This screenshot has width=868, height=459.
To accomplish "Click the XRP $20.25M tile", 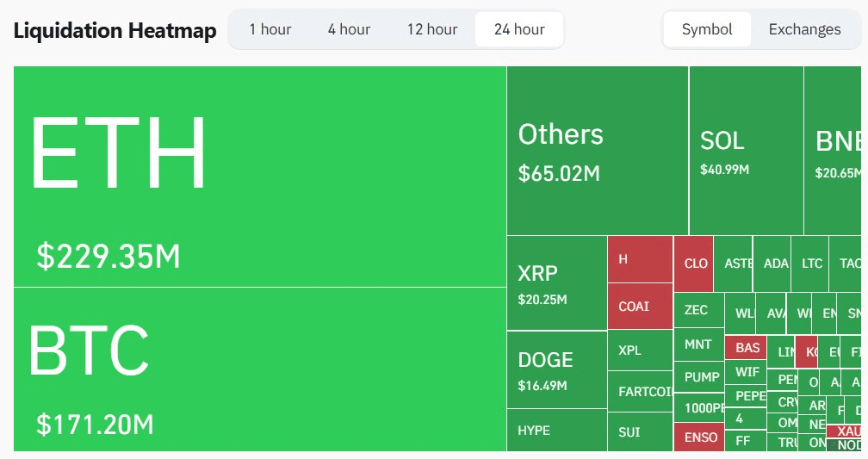I will click(556, 283).
